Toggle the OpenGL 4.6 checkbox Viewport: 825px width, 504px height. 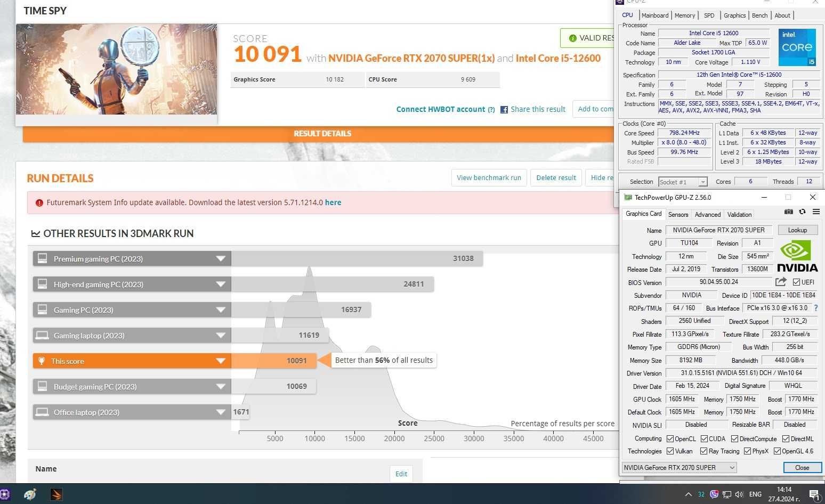tap(777, 451)
